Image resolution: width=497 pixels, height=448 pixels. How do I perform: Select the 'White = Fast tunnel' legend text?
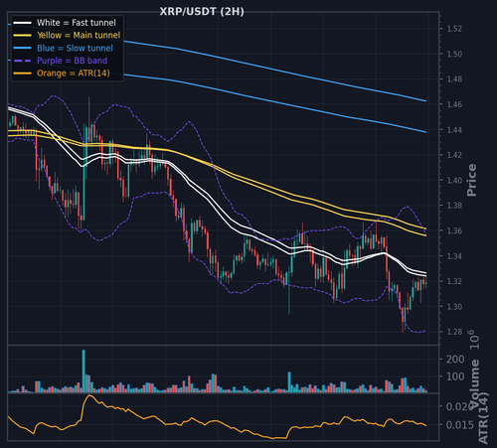pos(77,23)
